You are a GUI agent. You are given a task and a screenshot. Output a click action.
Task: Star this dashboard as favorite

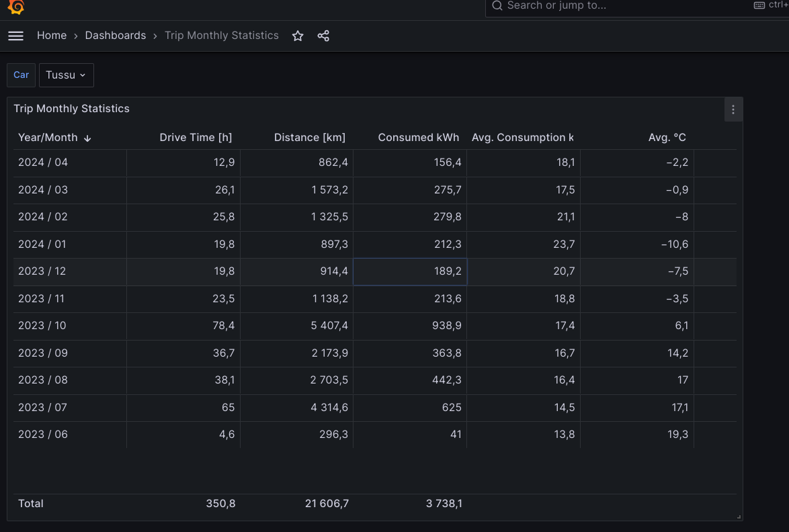pyautogui.click(x=298, y=36)
